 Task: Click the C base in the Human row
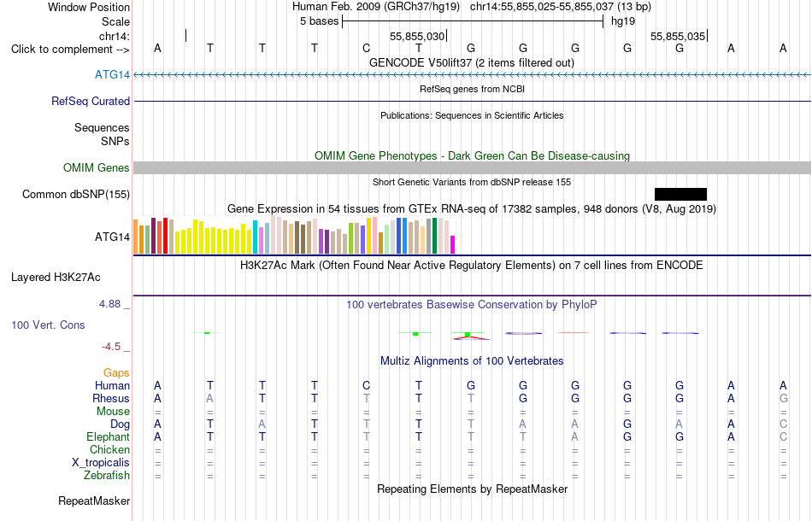[366, 385]
